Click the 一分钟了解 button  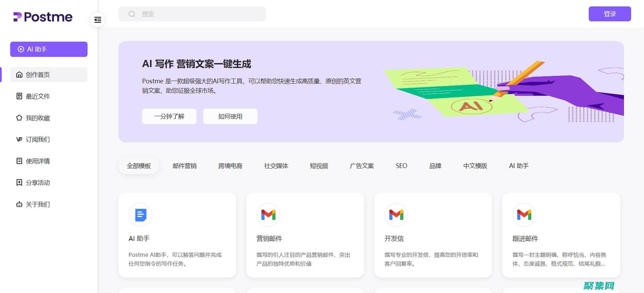169,116
